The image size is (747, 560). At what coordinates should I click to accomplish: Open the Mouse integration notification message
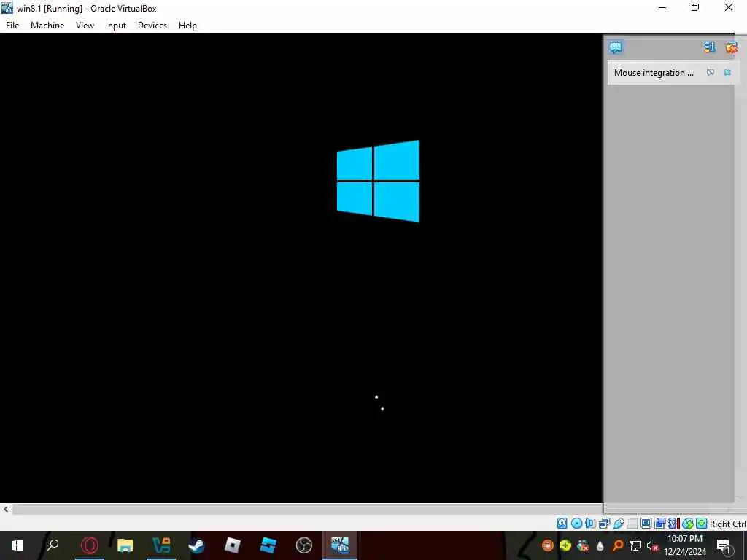tap(654, 72)
